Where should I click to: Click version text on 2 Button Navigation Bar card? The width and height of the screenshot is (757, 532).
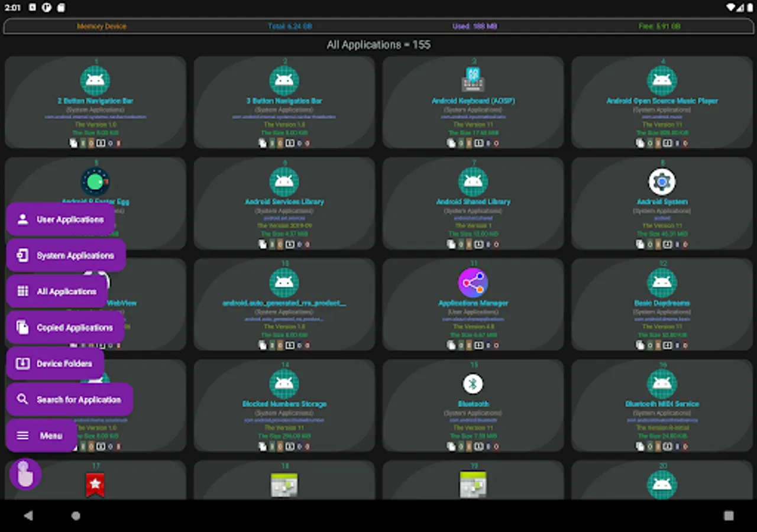click(95, 125)
